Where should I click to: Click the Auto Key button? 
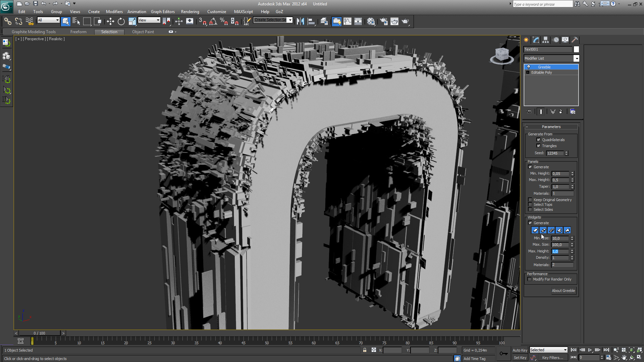pos(520,350)
